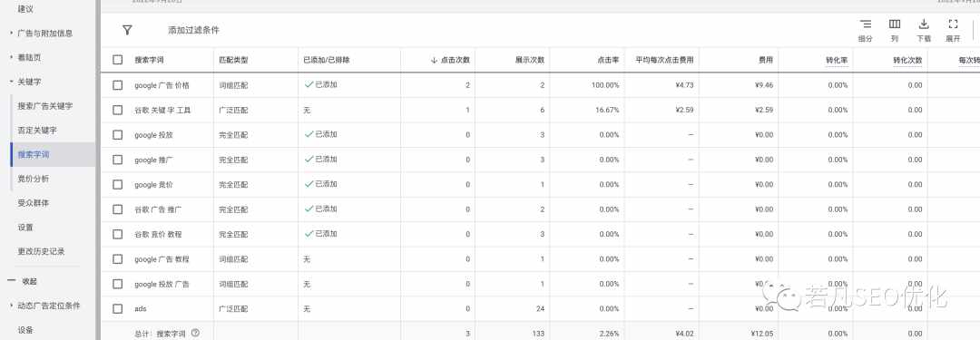Click the 点击率 column header
This screenshot has width=980, height=340.
pos(607,61)
